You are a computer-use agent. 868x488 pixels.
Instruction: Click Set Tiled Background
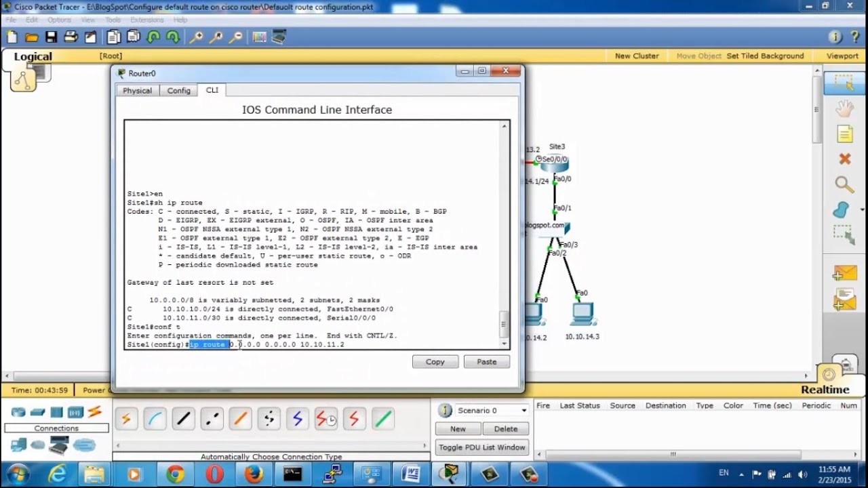point(765,56)
